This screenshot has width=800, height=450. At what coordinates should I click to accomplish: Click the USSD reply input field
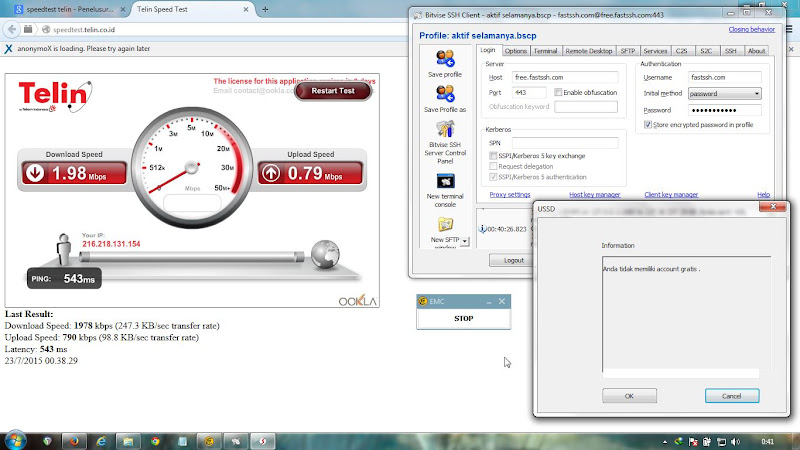coord(680,374)
